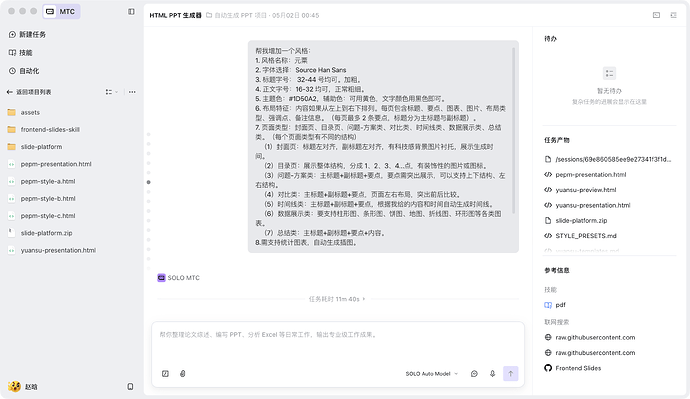Open user profile 赵晗 avatar

point(15,386)
